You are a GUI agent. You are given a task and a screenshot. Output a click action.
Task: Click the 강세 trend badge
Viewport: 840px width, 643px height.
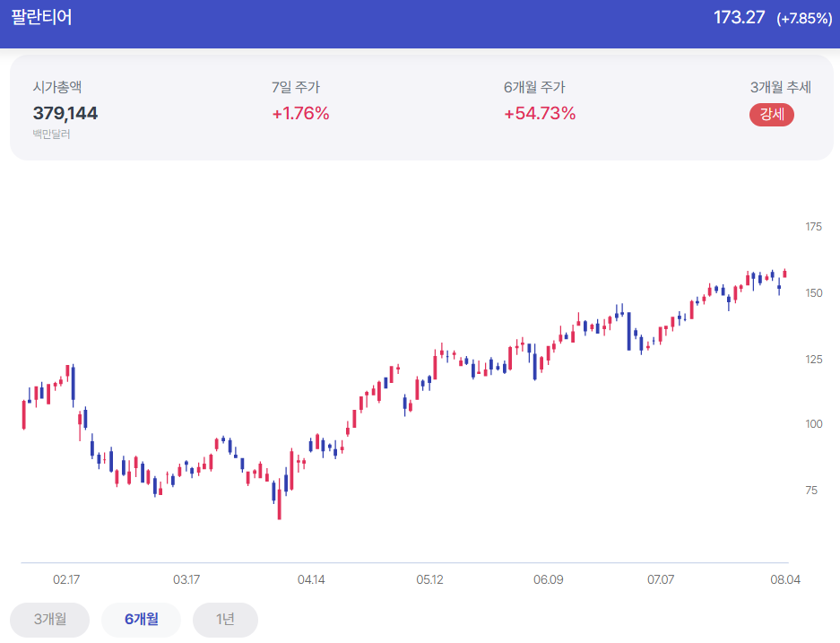772,114
